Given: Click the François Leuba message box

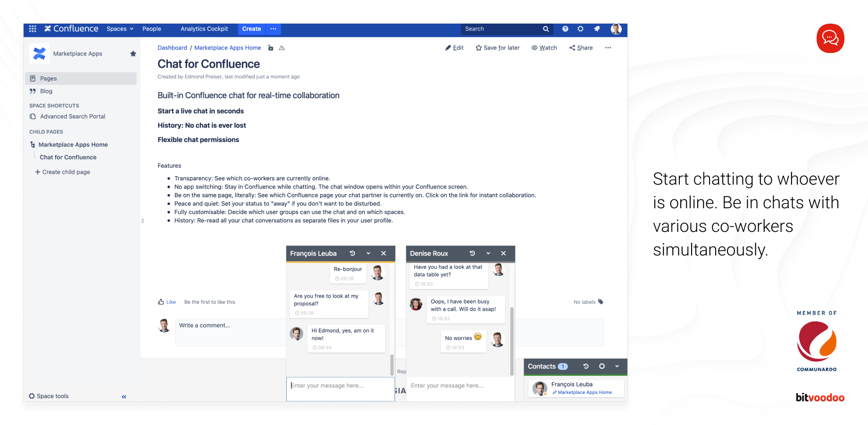Looking at the screenshot, I should tap(340, 389).
